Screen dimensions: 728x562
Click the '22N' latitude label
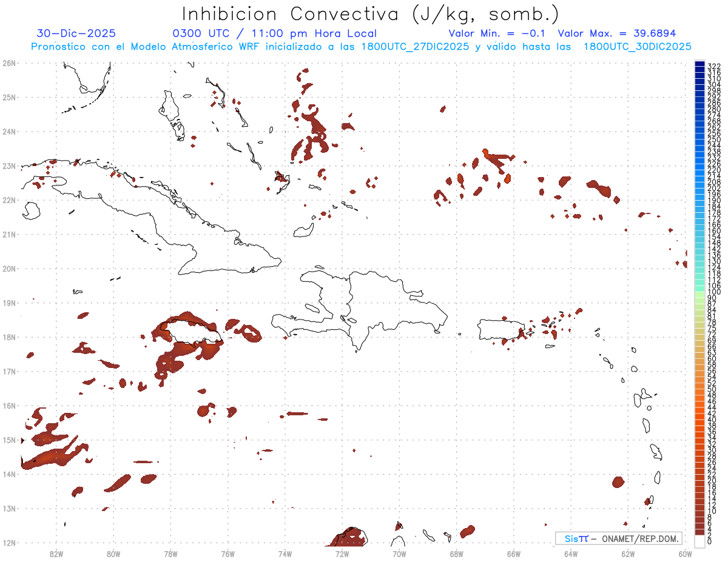[9, 200]
